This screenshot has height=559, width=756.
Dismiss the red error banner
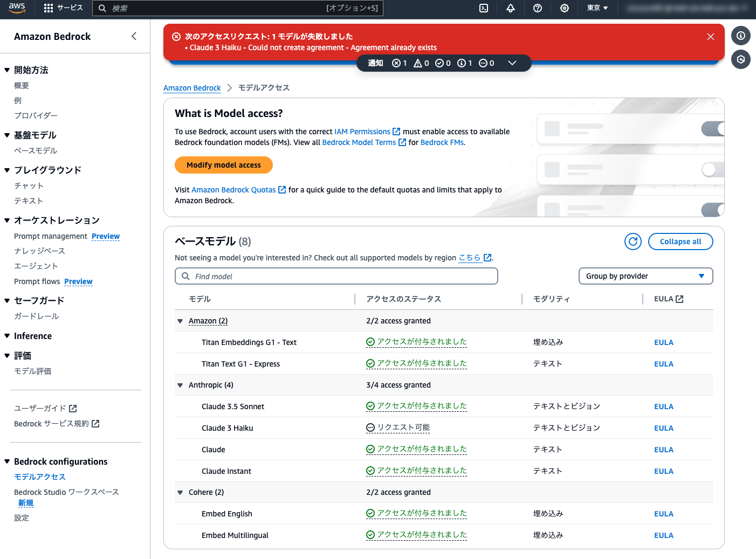(x=711, y=37)
